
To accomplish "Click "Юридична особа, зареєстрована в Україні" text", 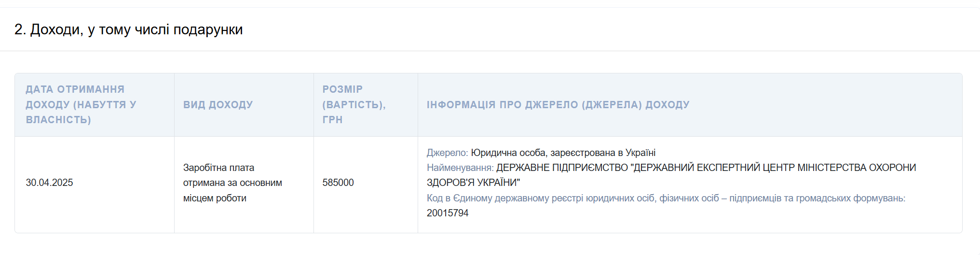I will (563, 153).
